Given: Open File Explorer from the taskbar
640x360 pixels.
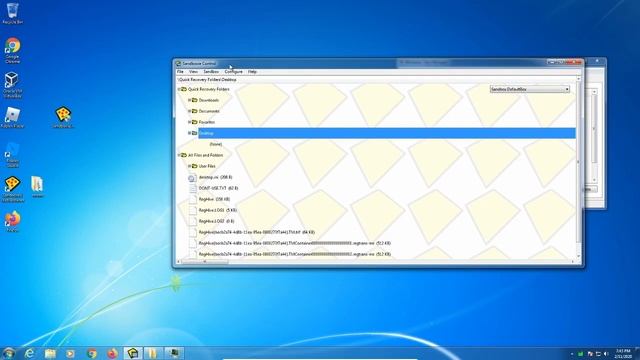Looking at the screenshot, I should (50, 353).
